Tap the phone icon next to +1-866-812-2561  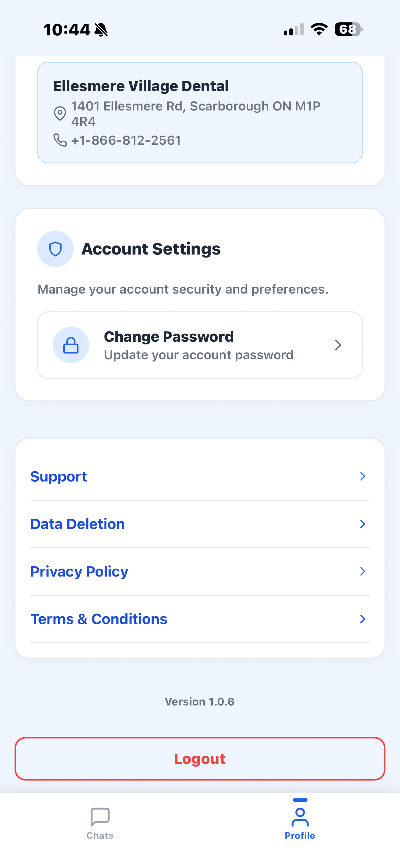[x=60, y=140]
